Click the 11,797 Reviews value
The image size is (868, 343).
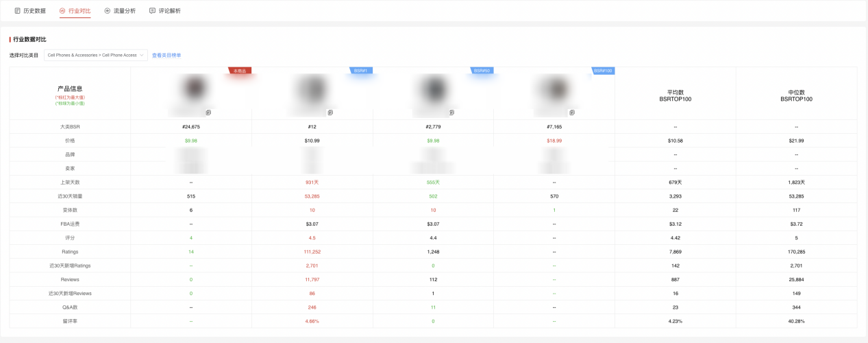tap(312, 279)
